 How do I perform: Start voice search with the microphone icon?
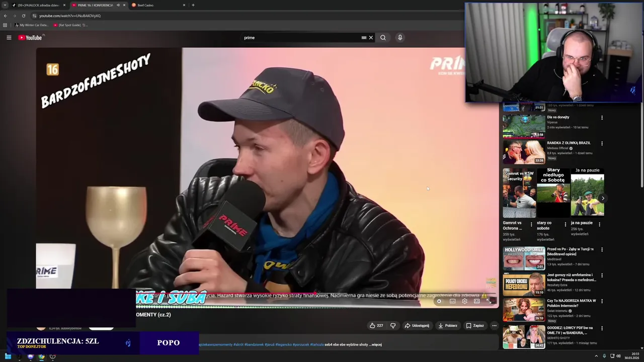(400, 38)
